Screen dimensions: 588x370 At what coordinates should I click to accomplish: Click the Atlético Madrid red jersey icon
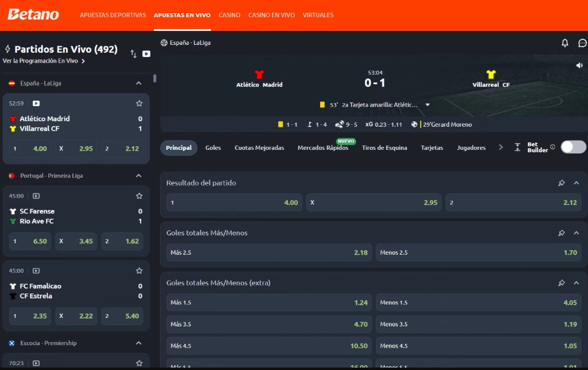[259, 74]
